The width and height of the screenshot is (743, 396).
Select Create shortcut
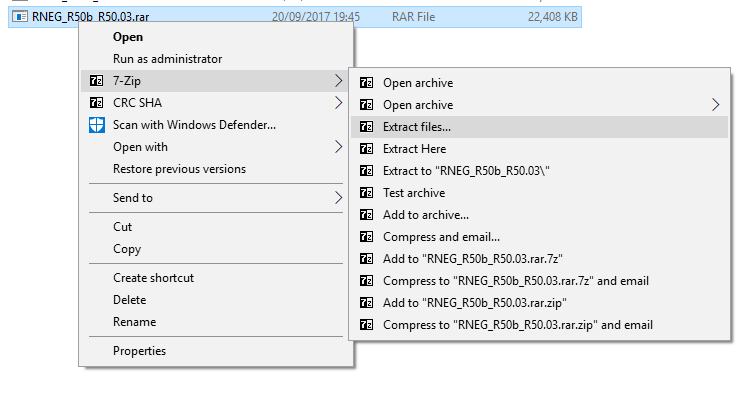tap(216, 278)
